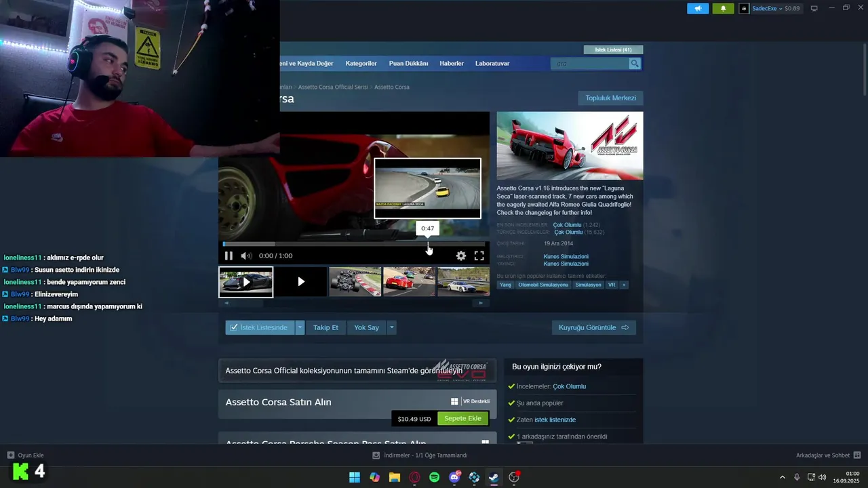Image resolution: width=868 pixels, height=488 pixels.
Task: Select the VR tag
Action: [x=612, y=285]
